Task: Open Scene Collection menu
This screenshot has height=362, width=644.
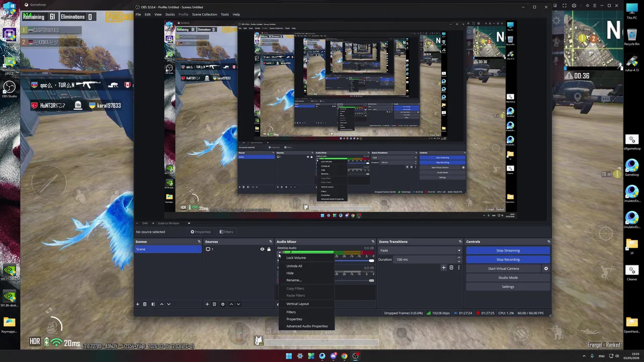Action: tap(204, 14)
